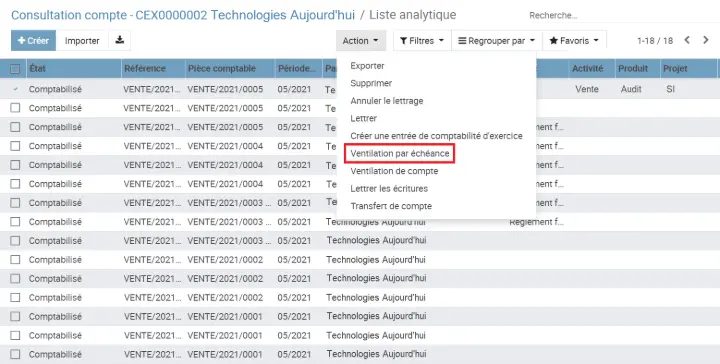Go to the next page with the right chevron
The width and height of the screenshot is (720, 364).
(x=706, y=40)
